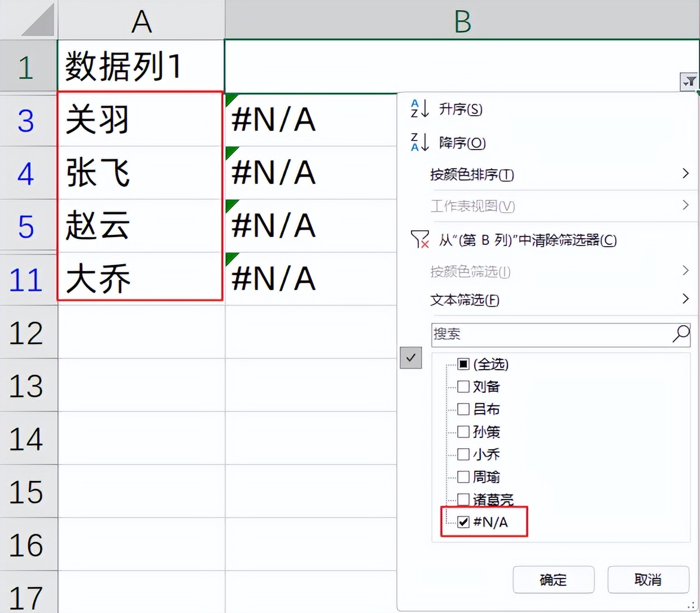This screenshot has height=613, width=700.
Task: Click the descending sort Z-A icon
Action: [x=420, y=142]
